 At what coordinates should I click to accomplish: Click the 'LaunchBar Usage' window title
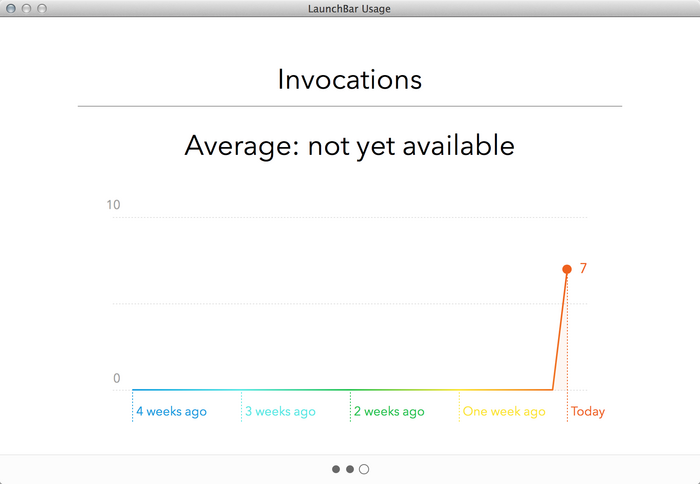[349, 8]
